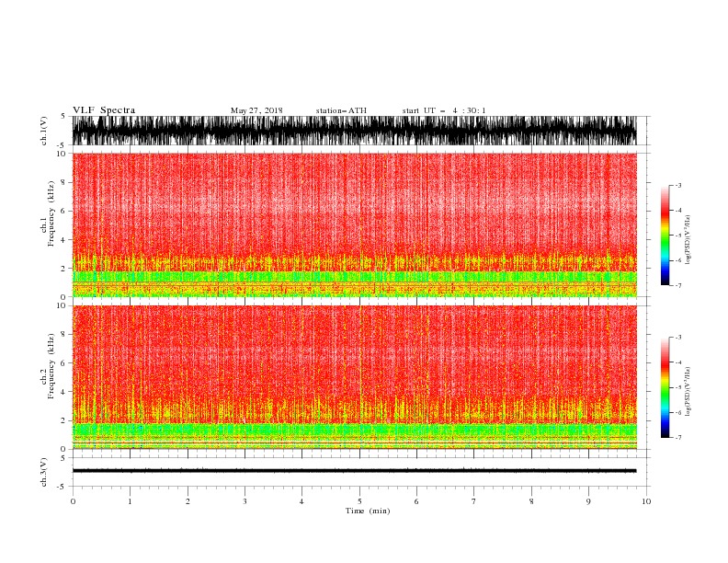Click the ch.2 spectrogram color bar

coord(665,387)
